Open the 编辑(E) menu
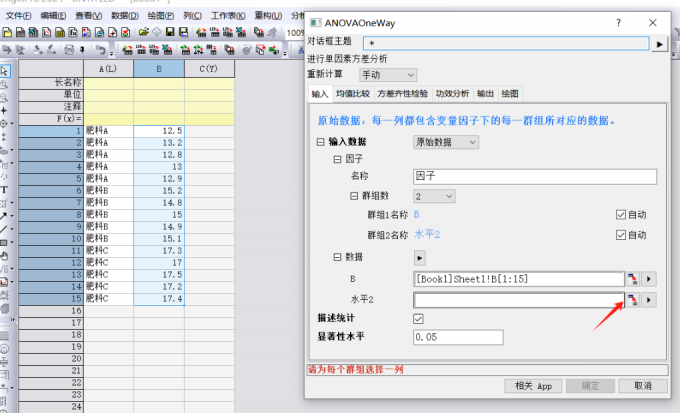 [x=53, y=16]
